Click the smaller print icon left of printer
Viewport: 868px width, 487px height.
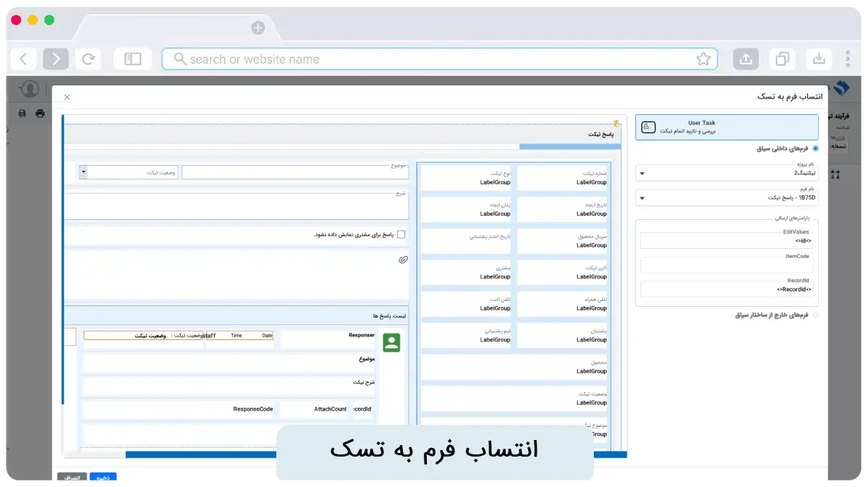[22, 113]
